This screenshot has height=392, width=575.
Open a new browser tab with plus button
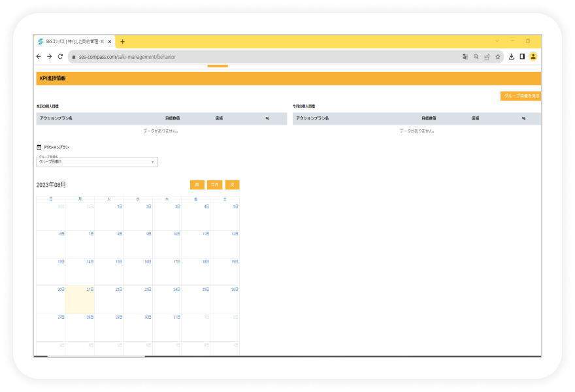tap(122, 41)
